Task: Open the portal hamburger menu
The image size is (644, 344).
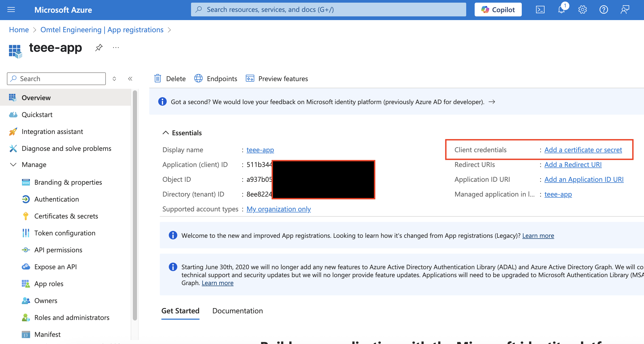Action: [x=11, y=10]
